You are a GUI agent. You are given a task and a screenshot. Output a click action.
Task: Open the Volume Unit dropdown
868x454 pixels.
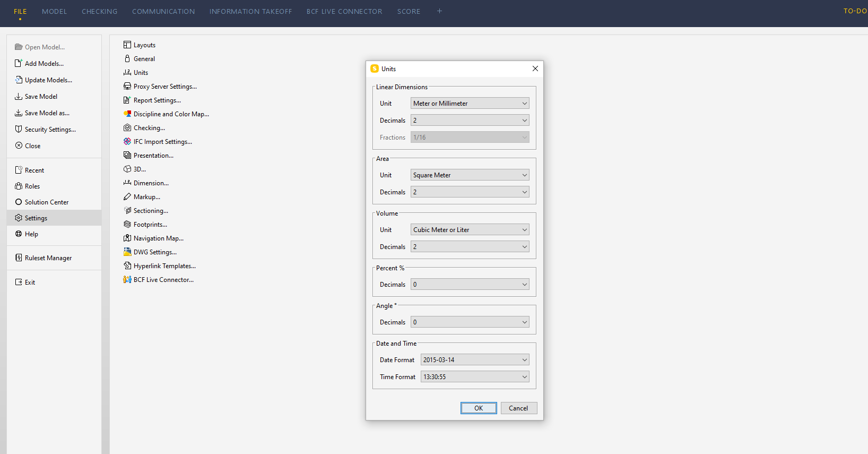pos(470,229)
